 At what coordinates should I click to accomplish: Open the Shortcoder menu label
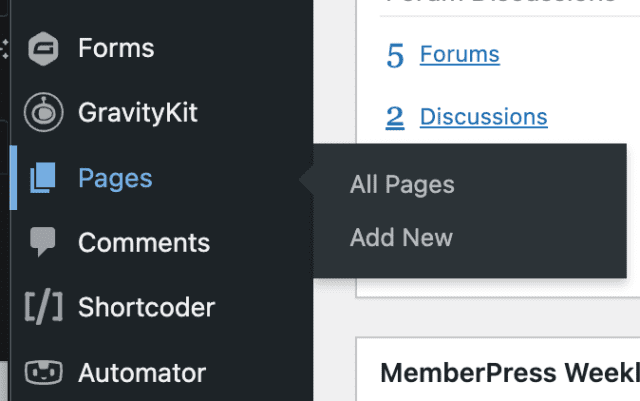pyautogui.click(x=146, y=307)
